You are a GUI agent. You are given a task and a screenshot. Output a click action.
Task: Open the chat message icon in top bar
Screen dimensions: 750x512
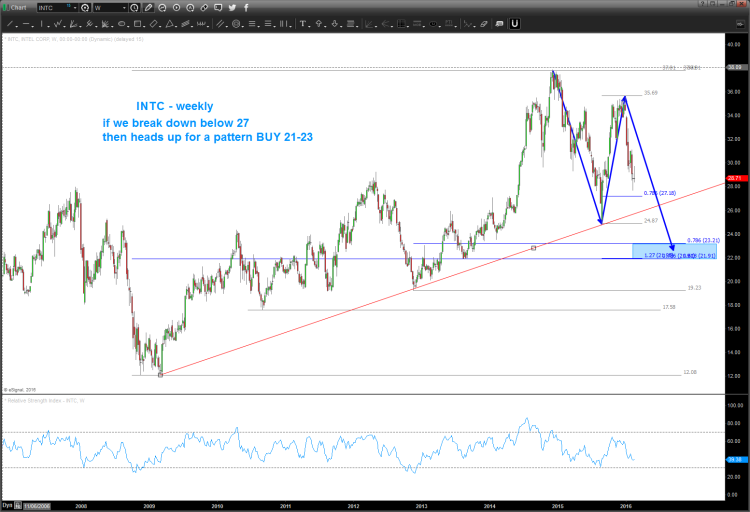[x=218, y=8]
